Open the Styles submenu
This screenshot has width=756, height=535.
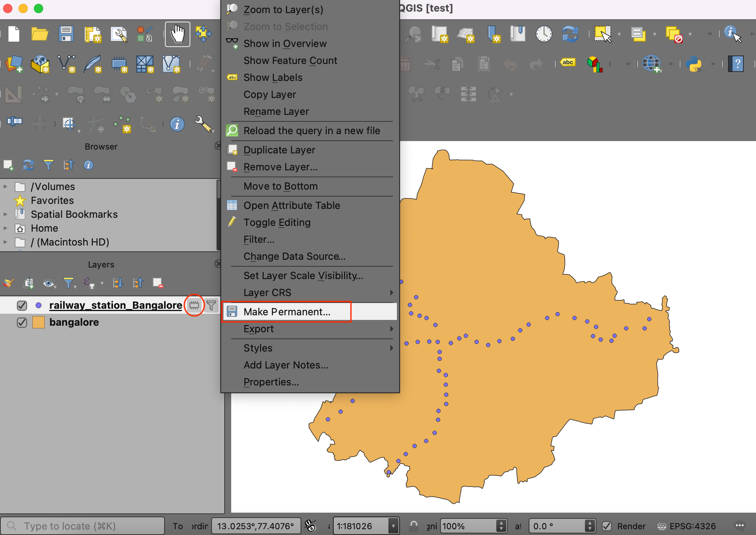[x=310, y=348]
